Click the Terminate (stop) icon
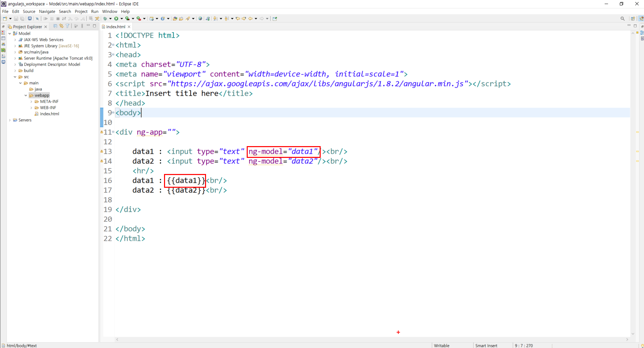The height and width of the screenshot is (348, 644). click(58, 18)
